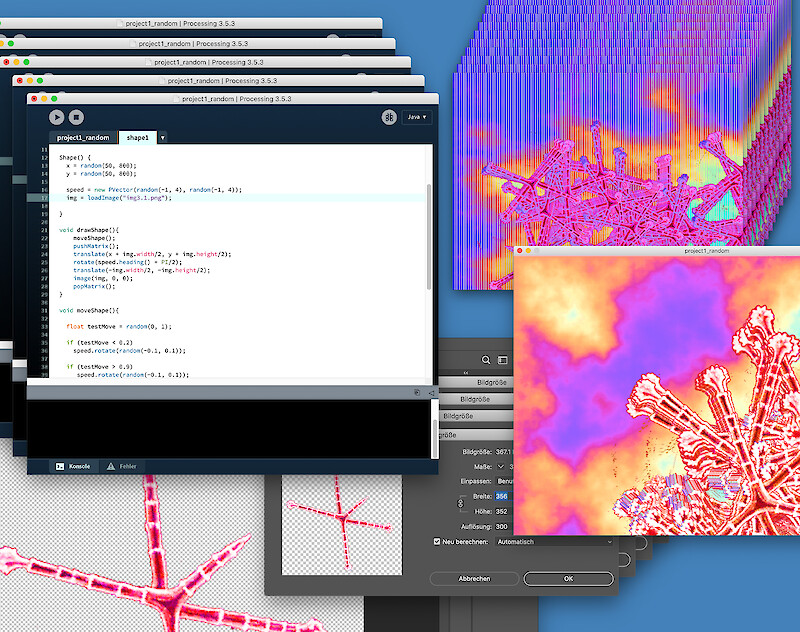The height and width of the screenshot is (632, 800).
Task: Open the Konsole tab
Action: coord(73,466)
